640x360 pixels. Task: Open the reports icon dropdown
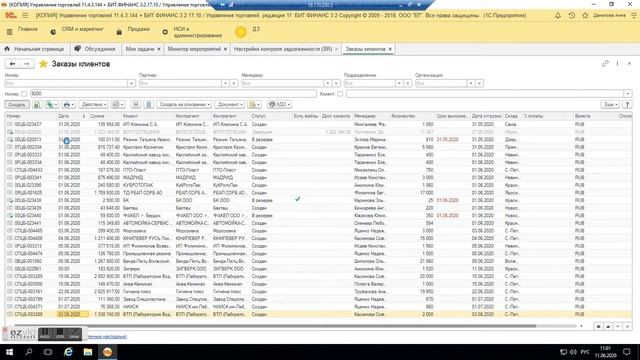coord(118,104)
